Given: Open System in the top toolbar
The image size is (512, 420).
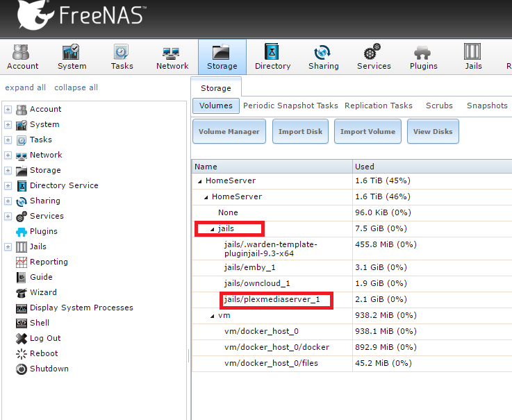Looking at the screenshot, I should pyautogui.click(x=72, y=57).
